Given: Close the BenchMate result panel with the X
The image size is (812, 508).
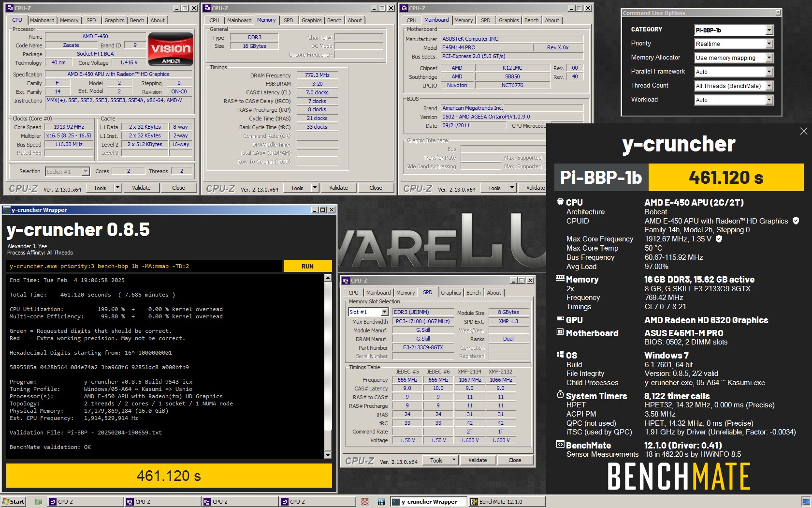Looking at the screenshot, I should [803, 131].
